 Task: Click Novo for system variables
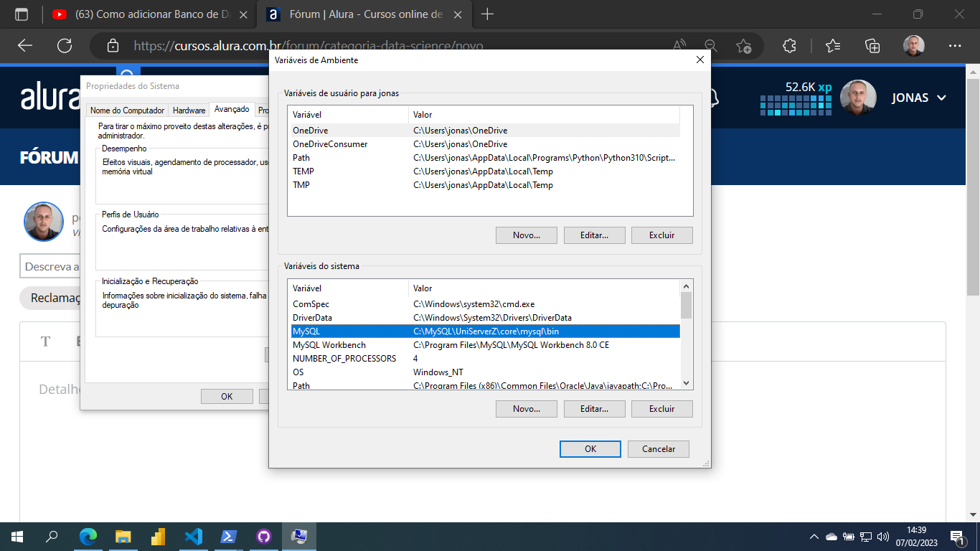tap(526, 409)
